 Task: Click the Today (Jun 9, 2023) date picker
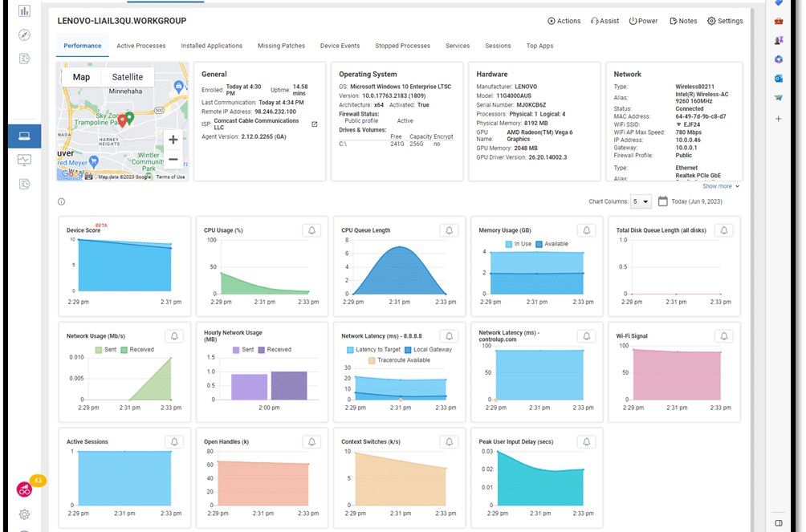(x=697, y=201)
